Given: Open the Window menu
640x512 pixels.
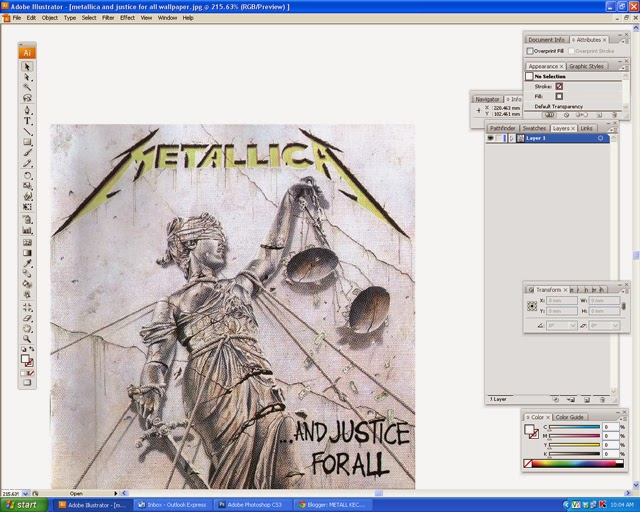Looking at the screenshot, I should 167,18.
